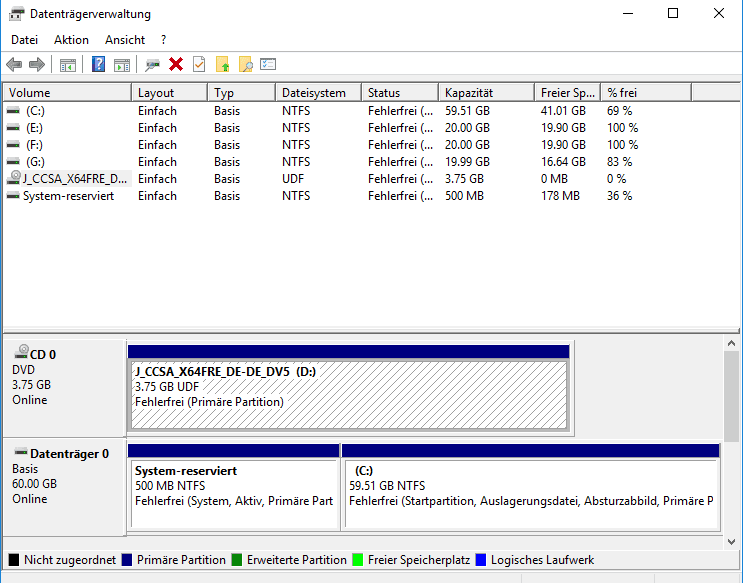
Task: Select the (C:) 59.51 GB NTFS partition block
Action: [531, 487]
